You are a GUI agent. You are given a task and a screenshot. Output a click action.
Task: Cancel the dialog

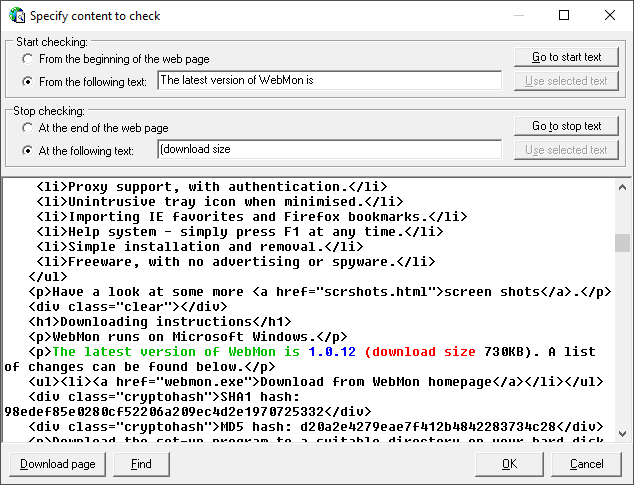click(x=586, y=464)
